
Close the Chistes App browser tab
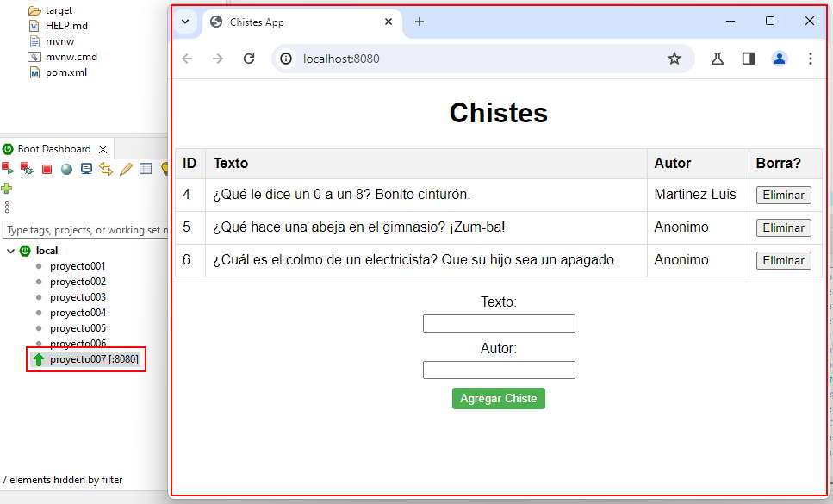point(389,22)
